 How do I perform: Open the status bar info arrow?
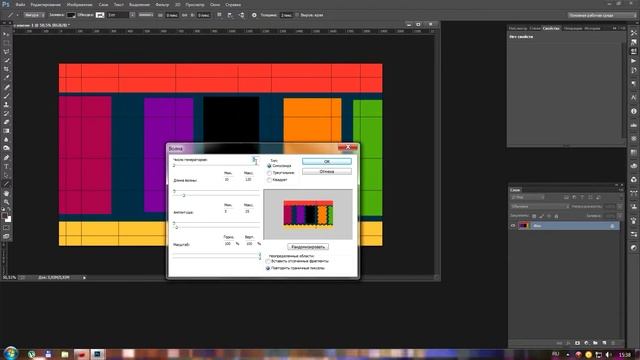[84, 278]
